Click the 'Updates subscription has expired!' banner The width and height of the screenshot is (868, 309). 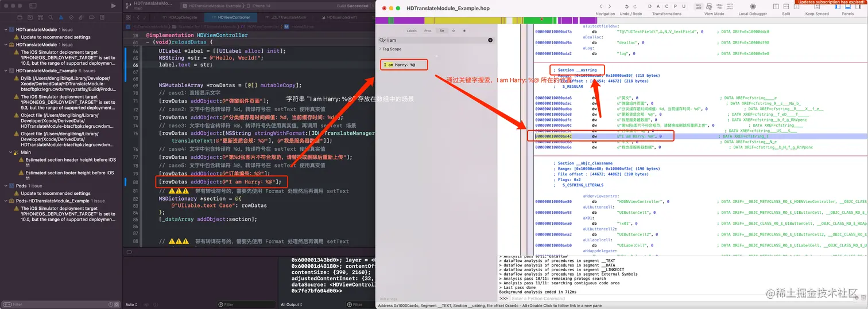click(831, 2)
